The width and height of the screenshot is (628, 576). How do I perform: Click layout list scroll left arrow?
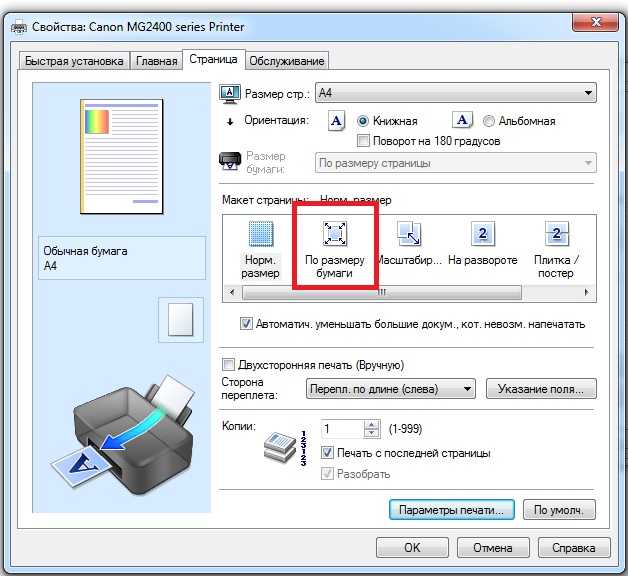coord(232,292)
